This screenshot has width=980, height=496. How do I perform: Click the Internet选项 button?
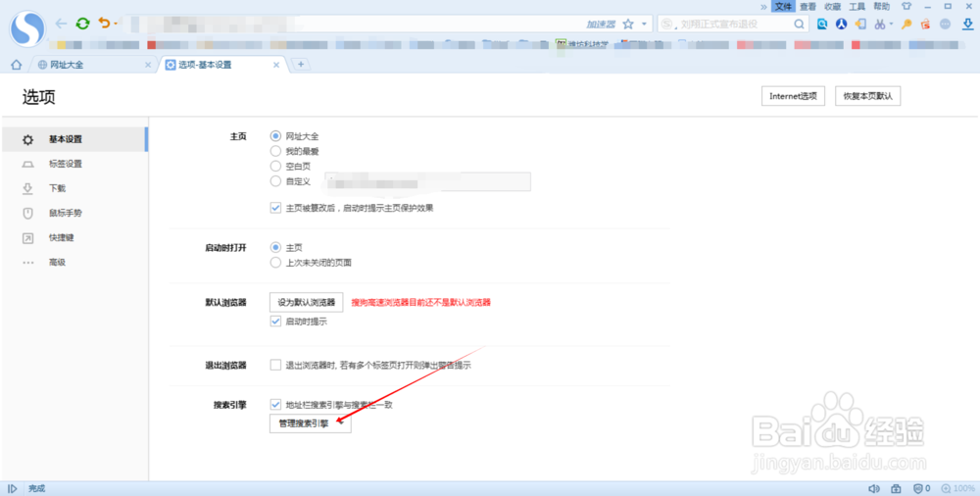[x=793, y=96]
